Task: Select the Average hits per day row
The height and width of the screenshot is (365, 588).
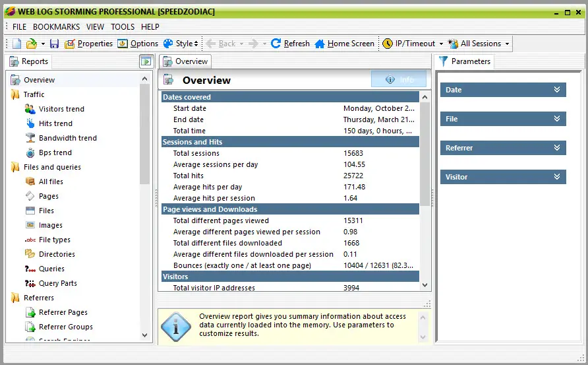Action: point(290,187)
